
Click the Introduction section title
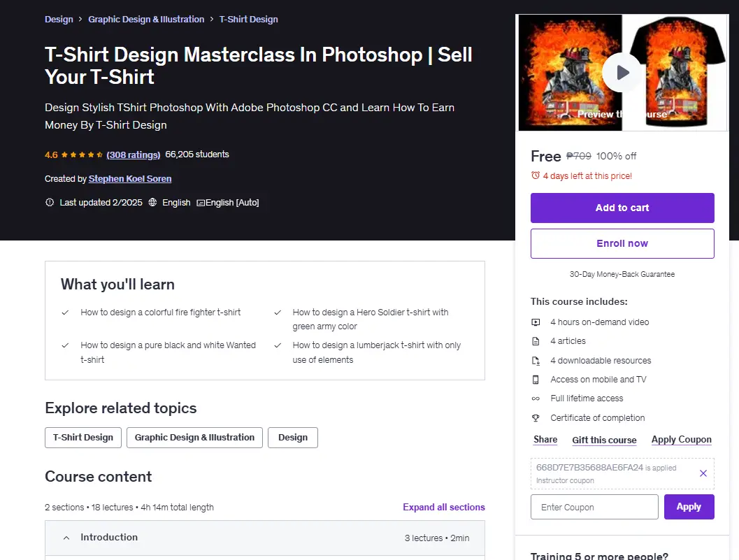tap(109, 538)
